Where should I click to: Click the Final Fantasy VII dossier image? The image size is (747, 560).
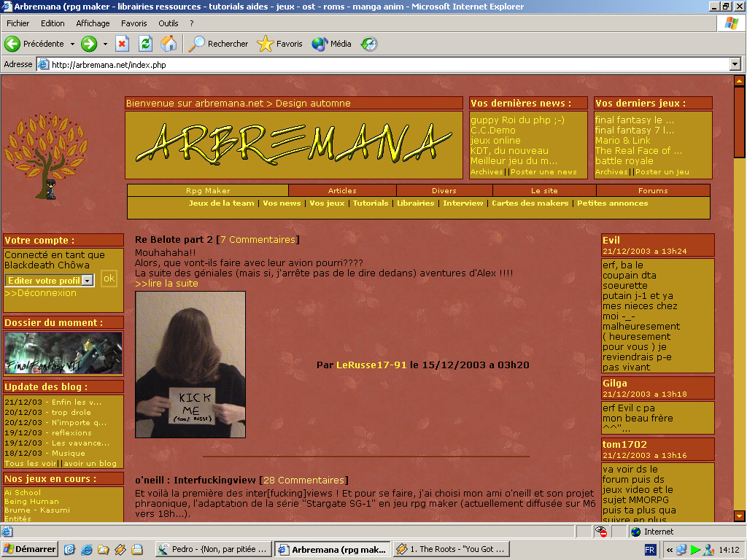[63, 353]
